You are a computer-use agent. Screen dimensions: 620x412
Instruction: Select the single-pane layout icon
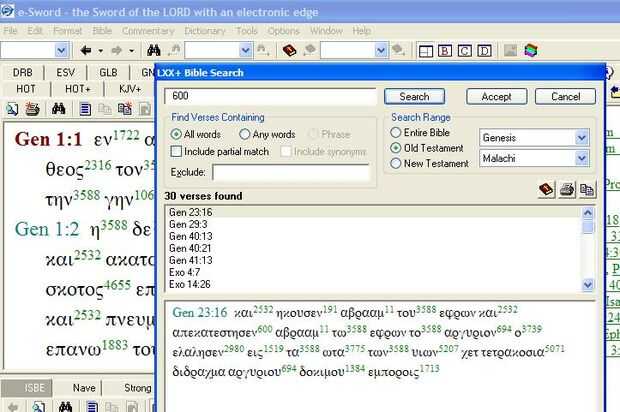426,51
